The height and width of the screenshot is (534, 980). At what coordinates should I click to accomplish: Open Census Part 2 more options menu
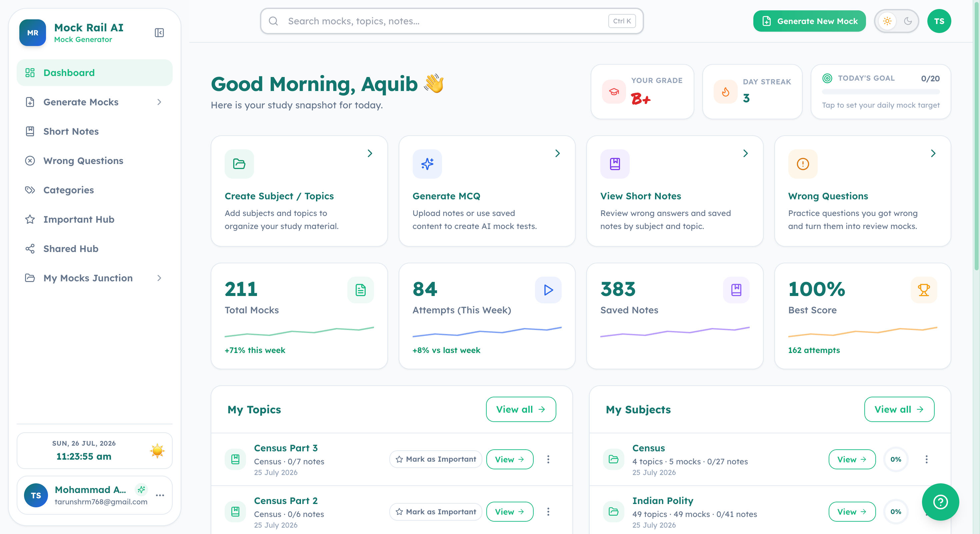point(548,512)
